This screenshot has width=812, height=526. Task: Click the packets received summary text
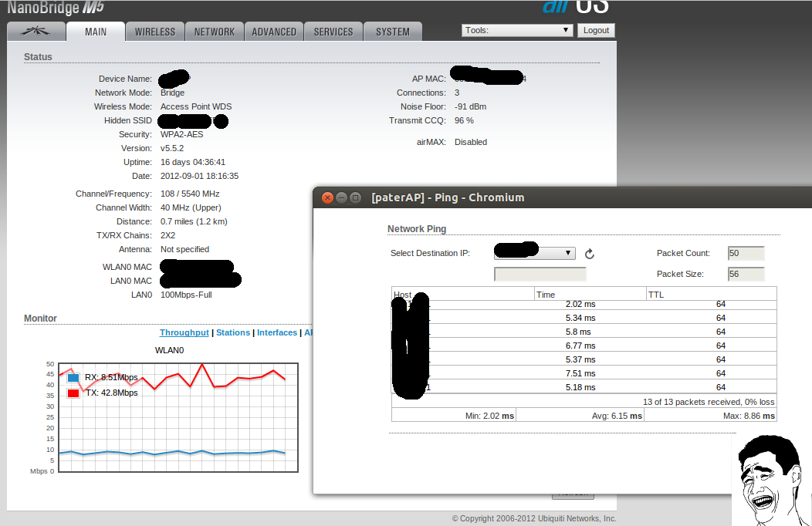[x=709, y=402]
